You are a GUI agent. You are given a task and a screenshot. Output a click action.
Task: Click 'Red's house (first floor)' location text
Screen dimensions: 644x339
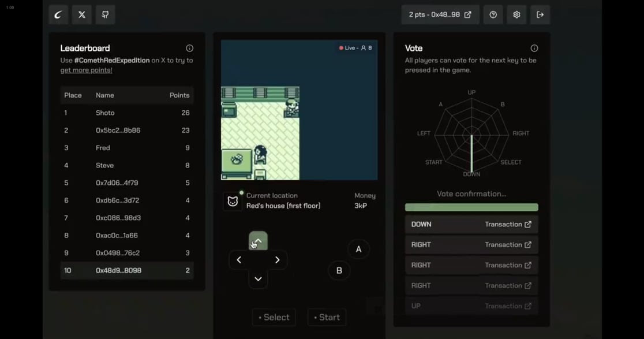283,206
